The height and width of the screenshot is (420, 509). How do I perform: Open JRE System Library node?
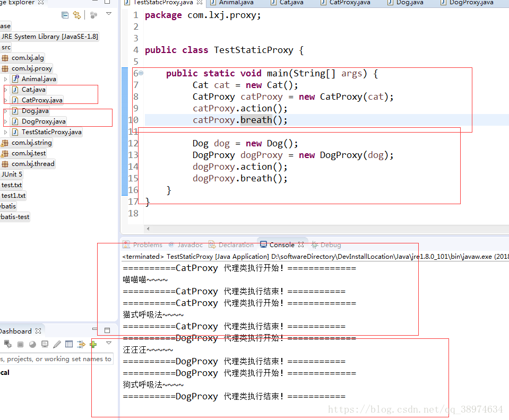(x=49, y=36)
